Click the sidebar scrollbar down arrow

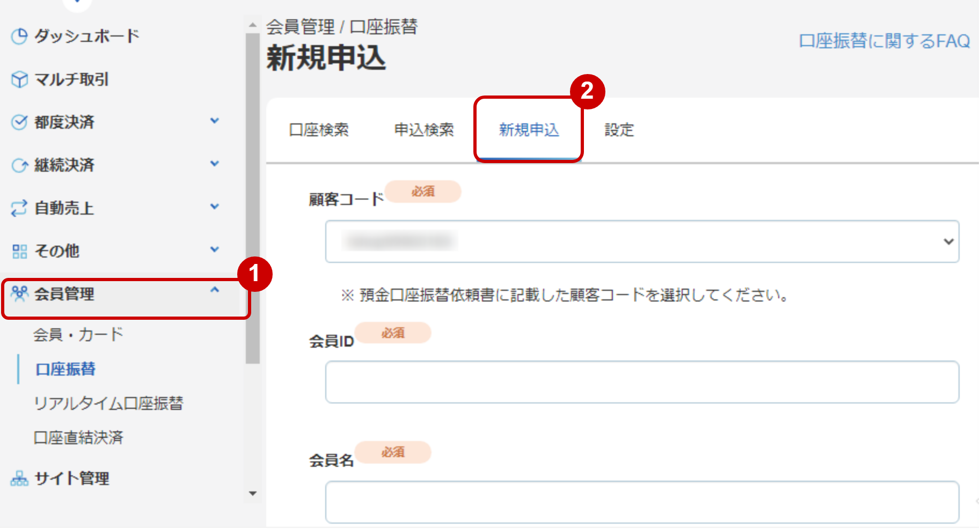pos(252,494)
